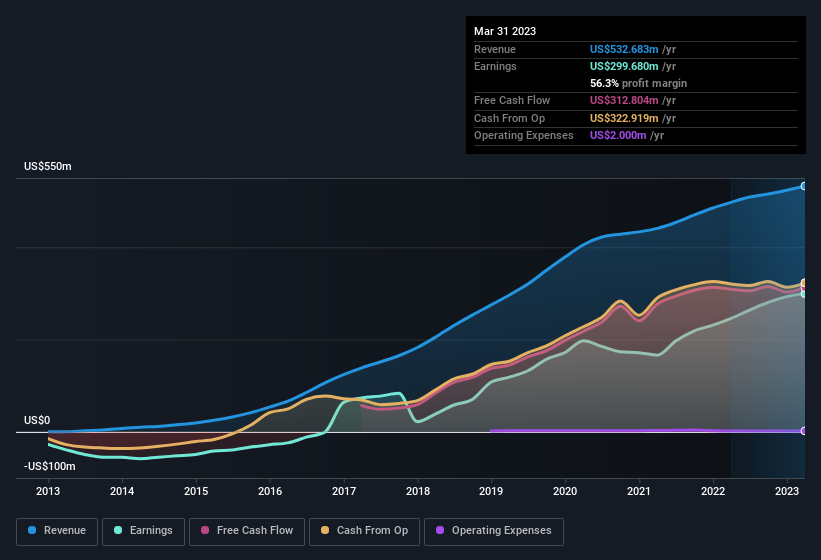Click the Earnings row label in tooltip
Screen dimensions: 821x560
(495, 66)
